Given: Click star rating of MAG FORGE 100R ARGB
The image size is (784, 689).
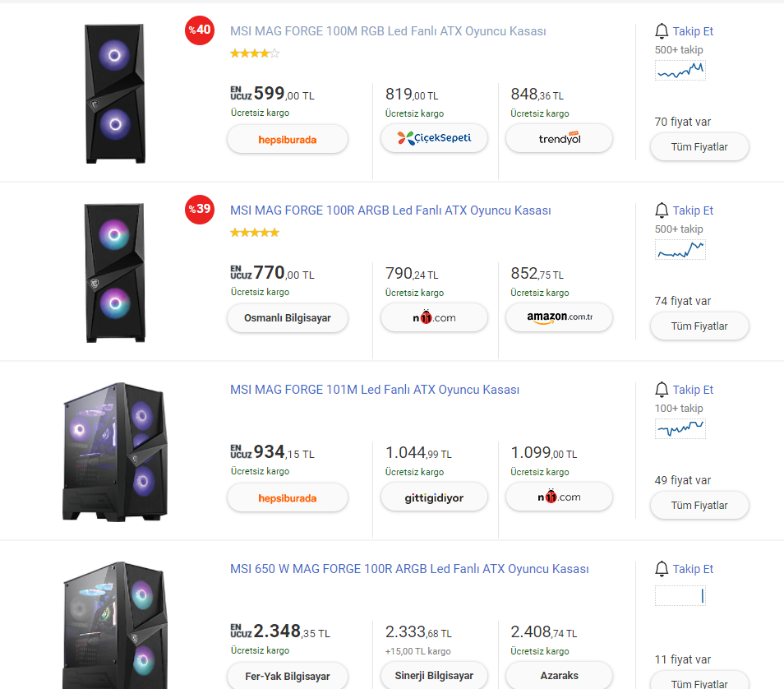Looking at the screenshot, I should coord(255,233).
